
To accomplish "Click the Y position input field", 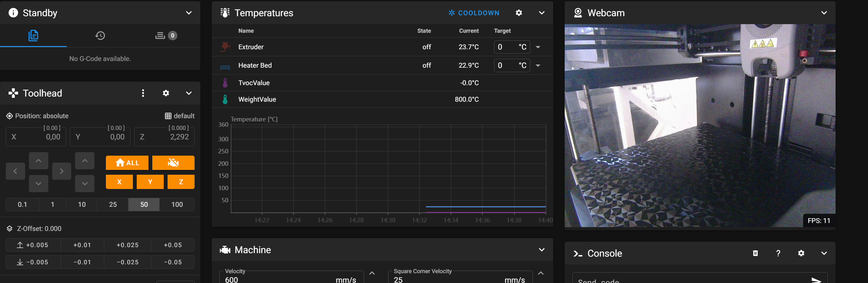I will 100,137.
